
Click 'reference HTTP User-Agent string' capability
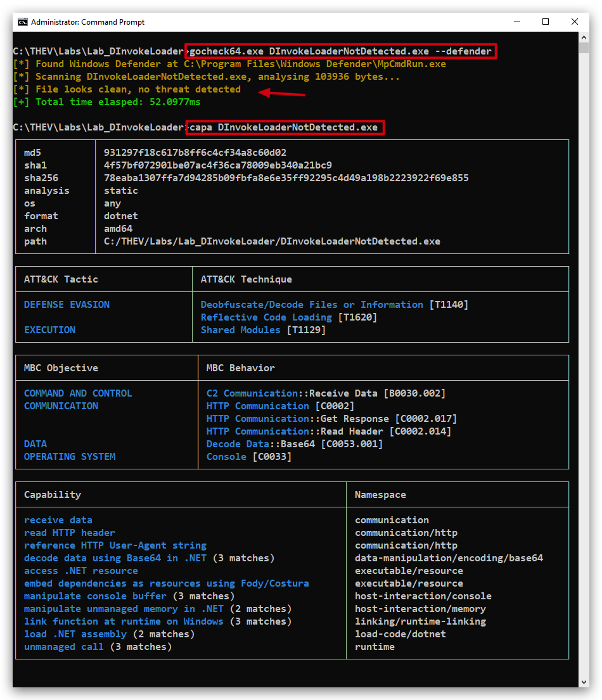pos(115,545)
